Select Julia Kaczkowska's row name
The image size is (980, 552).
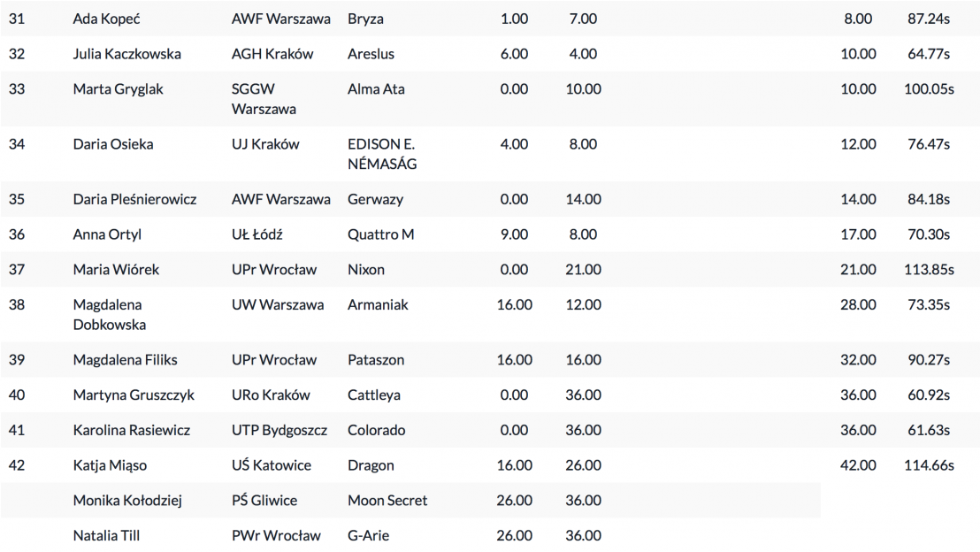point(126,54)
